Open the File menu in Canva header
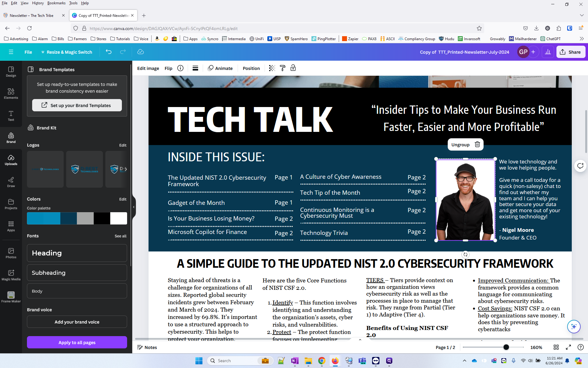The image size is (588, 368). click(28, 52)
